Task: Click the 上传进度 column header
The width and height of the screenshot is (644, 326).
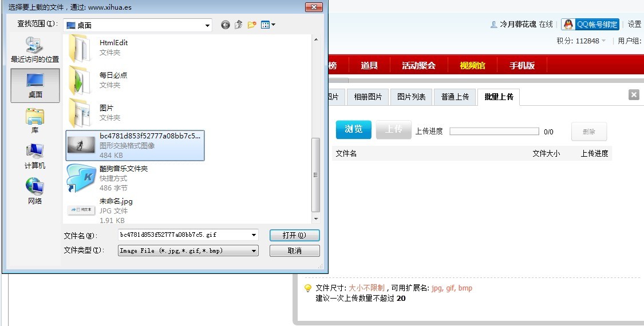Action: (x=594, y=153)
